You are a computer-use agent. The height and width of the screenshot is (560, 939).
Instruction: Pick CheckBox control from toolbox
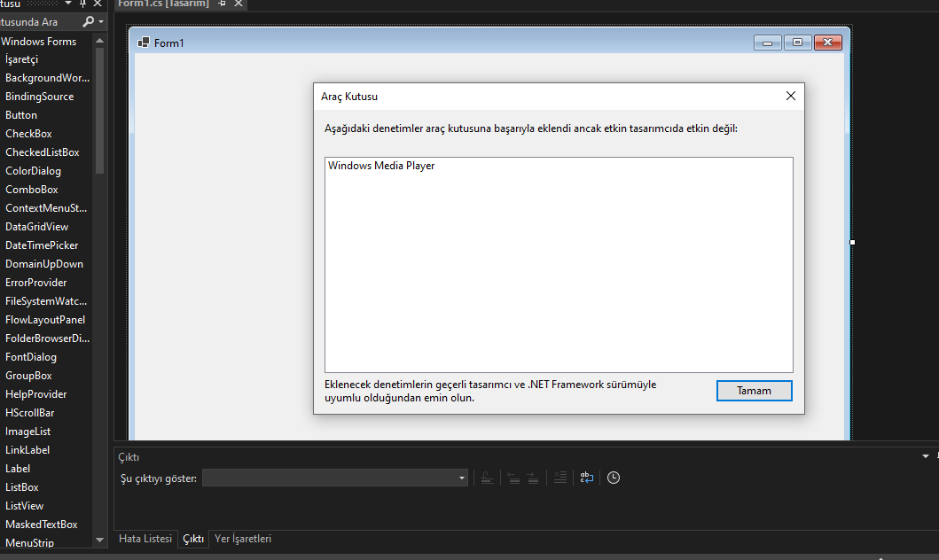[28, 134]
